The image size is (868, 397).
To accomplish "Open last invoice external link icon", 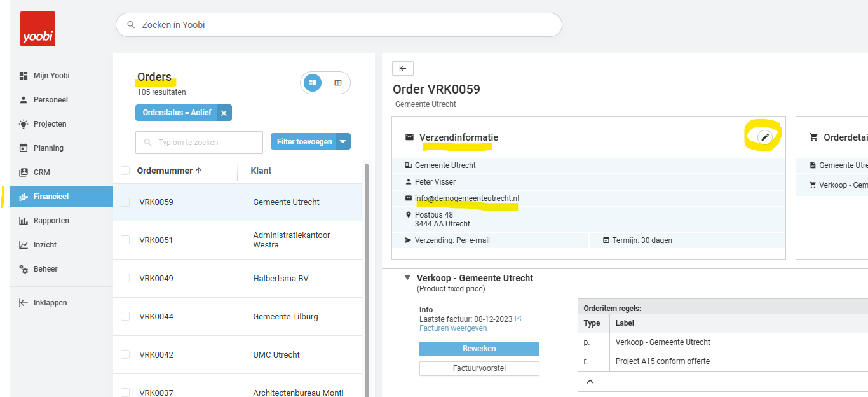I will 518,318.
